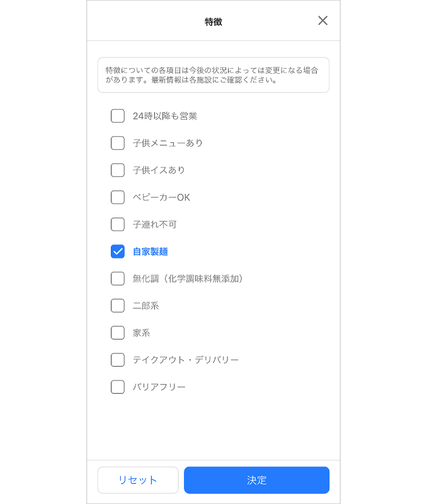Check the 家系 option
Viewport: 427px width, 504px height.
[117, 333]
